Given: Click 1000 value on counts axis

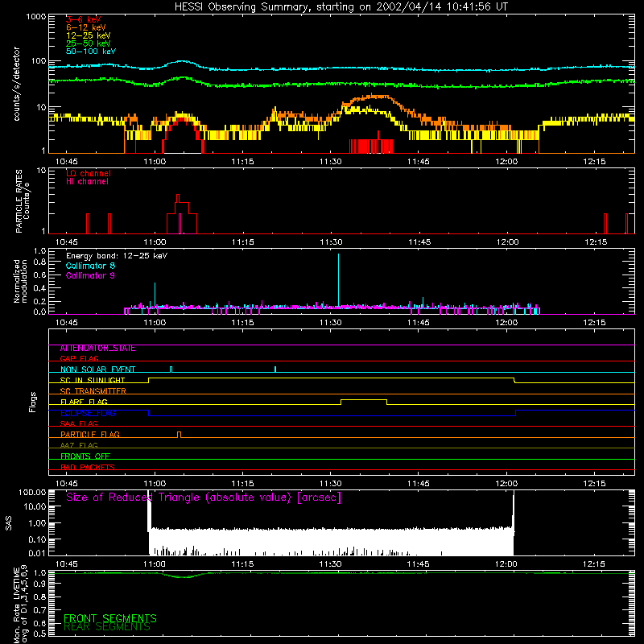Looking at the screenshot, I should (35, 17).
